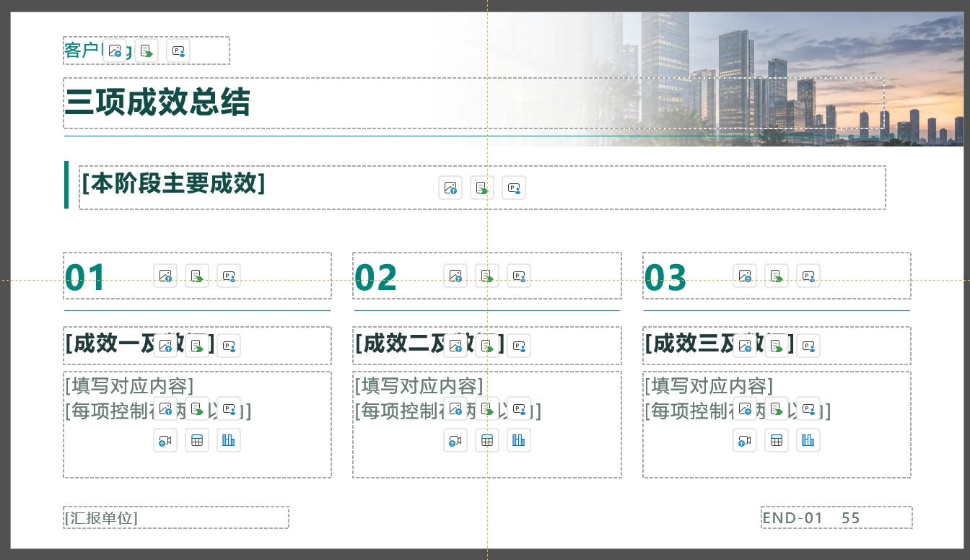Click the document-arrow icon in the 客户 logo placeholder
This screenshot has height=560, width=970.
tap(147, 51)
